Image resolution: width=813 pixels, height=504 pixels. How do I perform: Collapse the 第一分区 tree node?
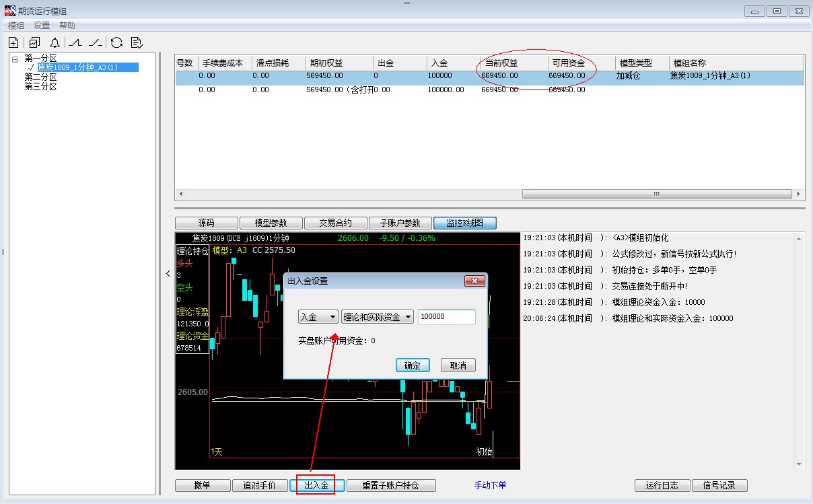tap(15, 59)
